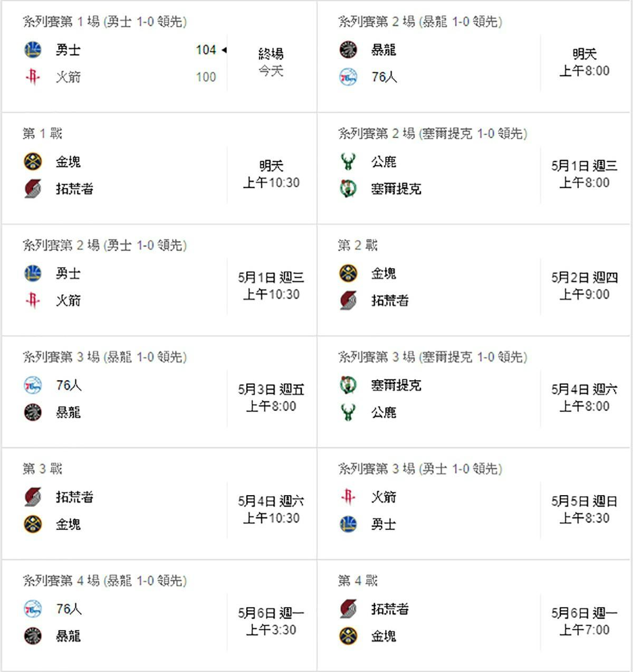
Task: Click the Warriors logo beside the 104 score
Action: [x=33, y=50]
